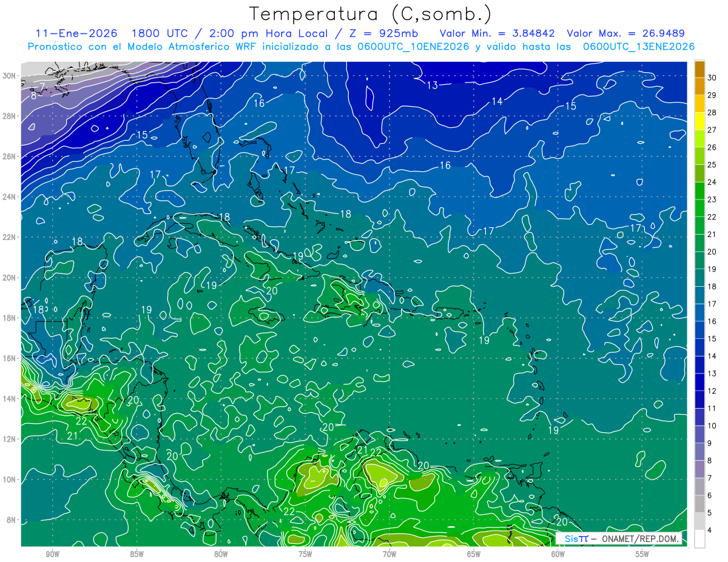
Task: Click the 8N latitude axis label
Action: pos(12,520)
